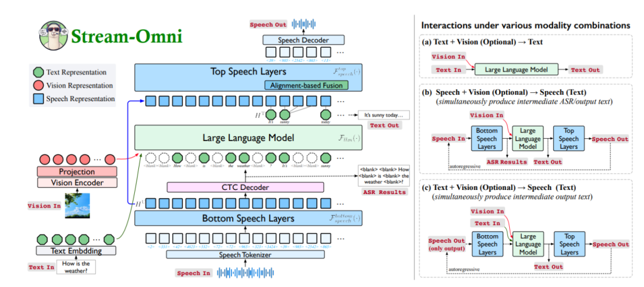Viewport: 644px width, 287px height.
Task: Click the waveform icon next to Speech Out
Action: (x=304, y=24)
